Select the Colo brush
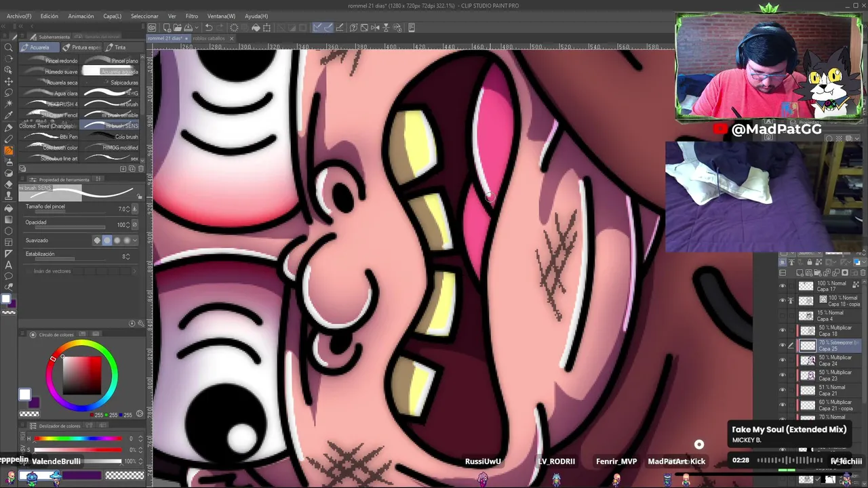Image resolution: width=868 pixels, height=488 pixels. 110,137
